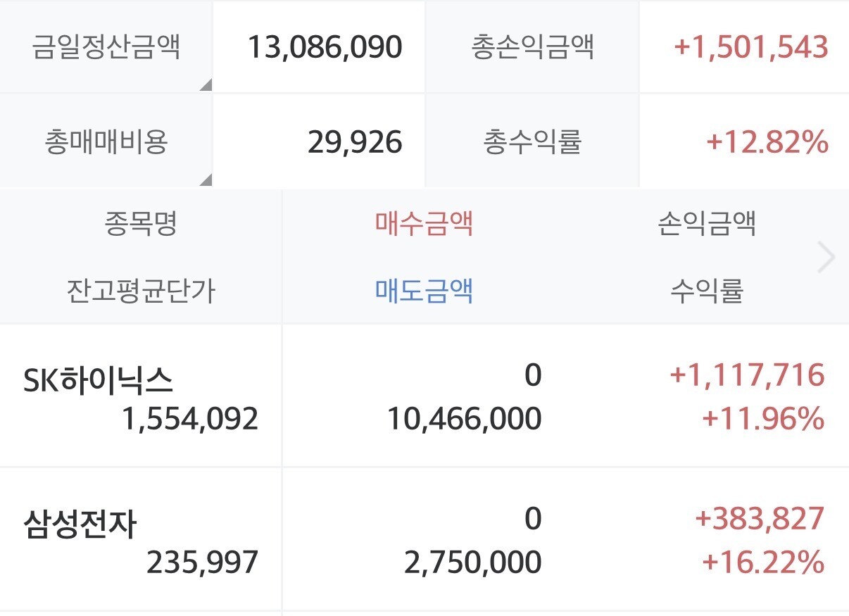Select the 종목명 column header
This screenshot has height=616, width=849.
point(141,224)
